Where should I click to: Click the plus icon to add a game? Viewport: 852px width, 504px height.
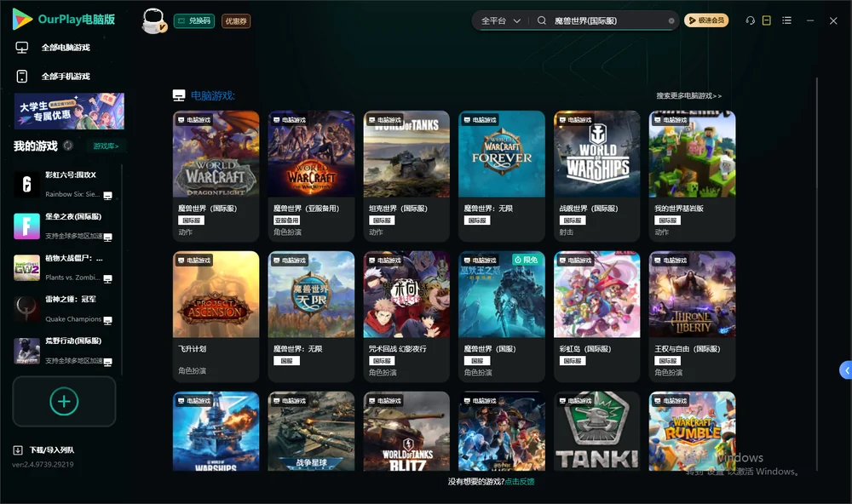point(64,402)
